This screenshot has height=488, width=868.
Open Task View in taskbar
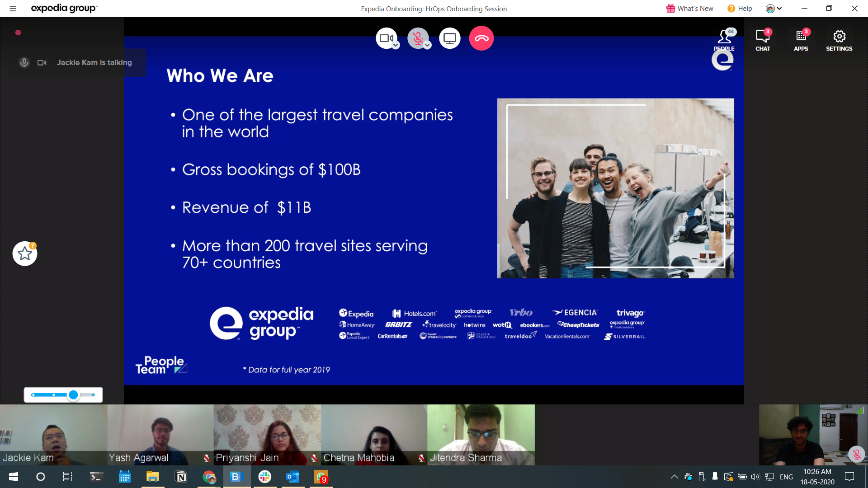[x=68, y=477]
